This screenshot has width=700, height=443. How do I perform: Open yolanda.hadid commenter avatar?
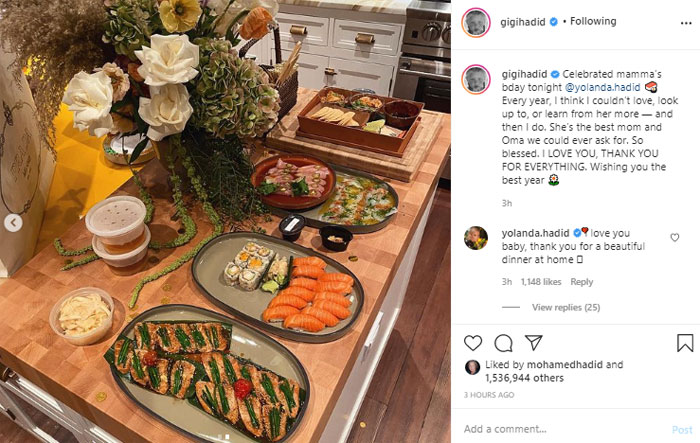pos(476,238)
